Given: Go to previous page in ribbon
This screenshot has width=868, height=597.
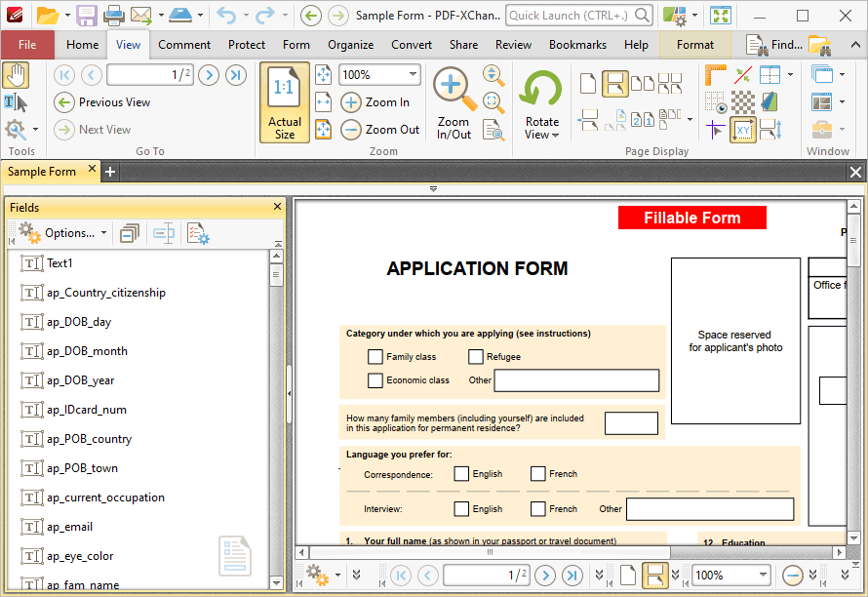Looking at the screenshot, I should tap(92, 75).
